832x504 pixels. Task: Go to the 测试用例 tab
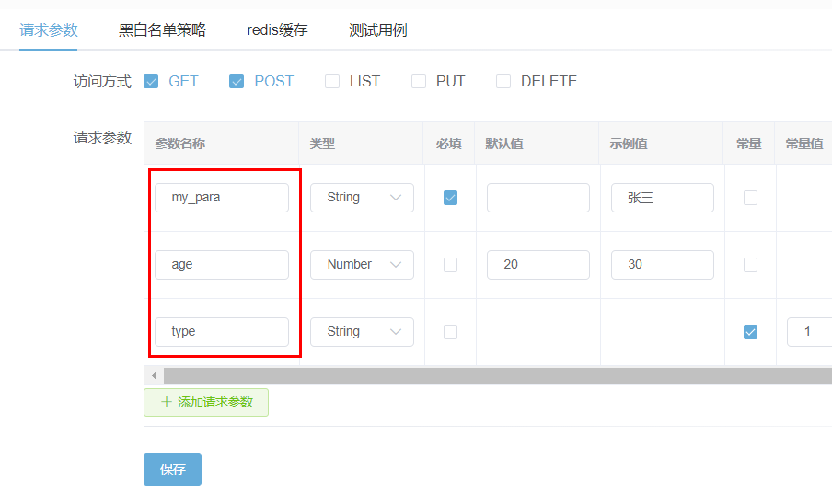pyautogui.click(x=377, y=30)
